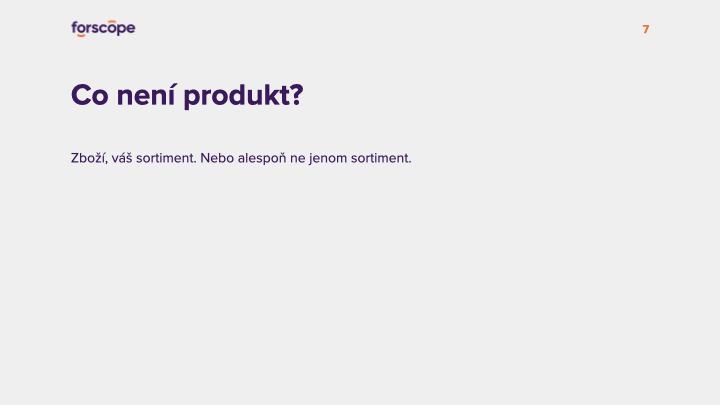720x405 pixels.
Task: Click the forscope logo
Action: coord(103,28)
